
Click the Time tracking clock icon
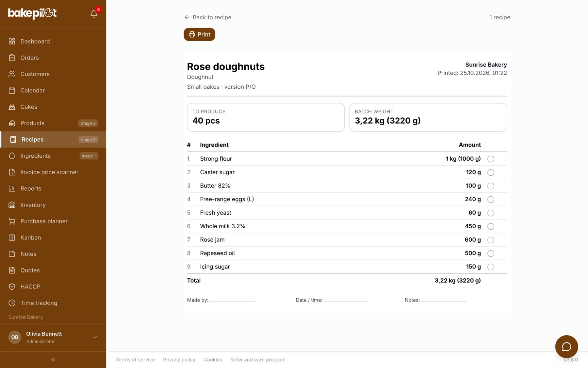coord(12,303)
